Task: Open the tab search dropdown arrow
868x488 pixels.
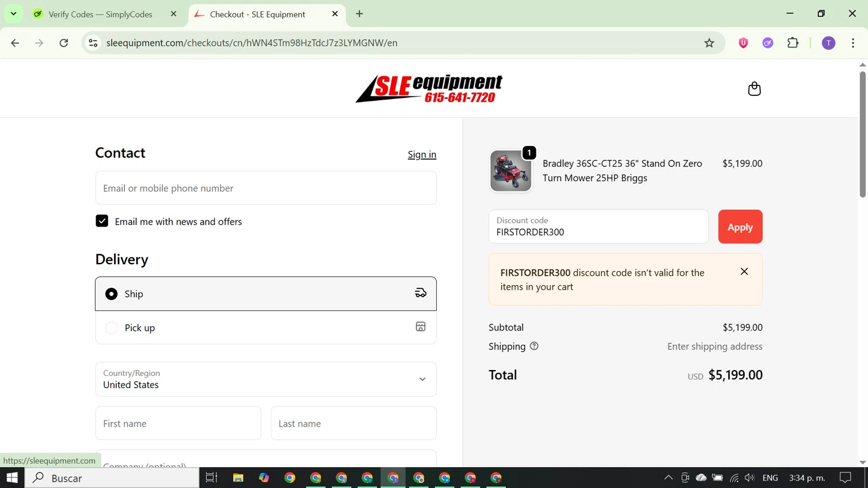Action: coord(13,13)
